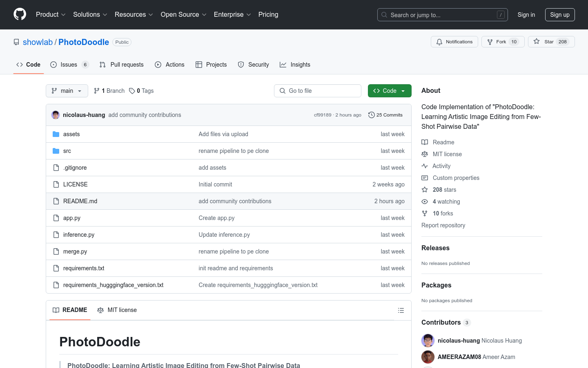Open 'add community contributions' commit message in header

(145, 115)
